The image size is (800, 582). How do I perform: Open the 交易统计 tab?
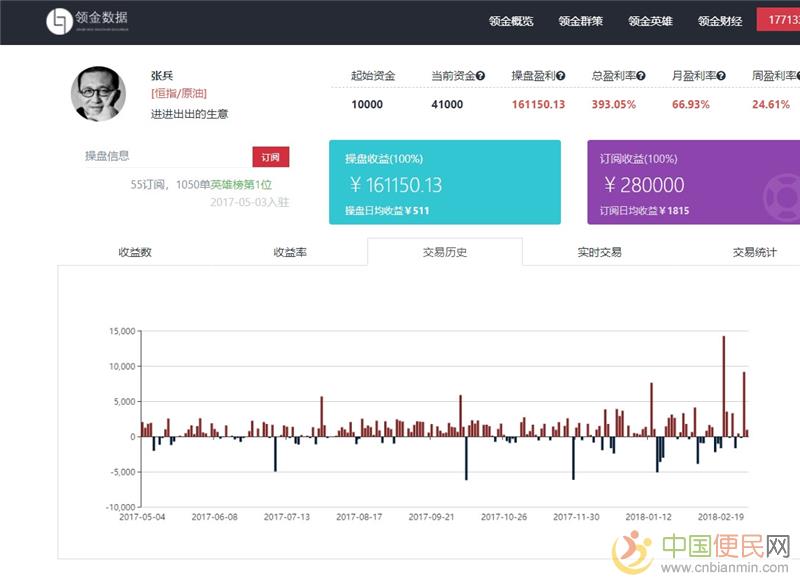[x=754, y=252]
